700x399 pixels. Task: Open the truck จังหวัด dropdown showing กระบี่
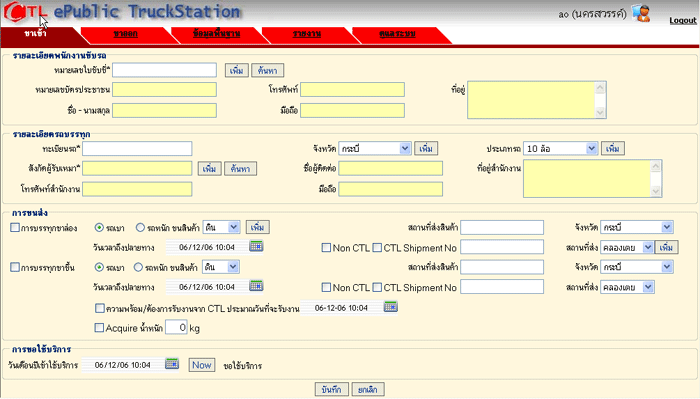375,149
